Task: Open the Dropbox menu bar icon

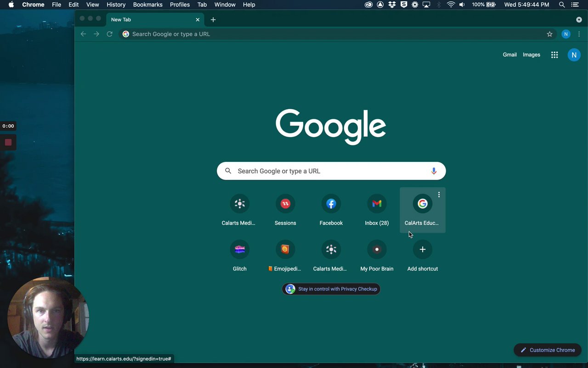Action: pyautogui.click(x=392, y=5)
